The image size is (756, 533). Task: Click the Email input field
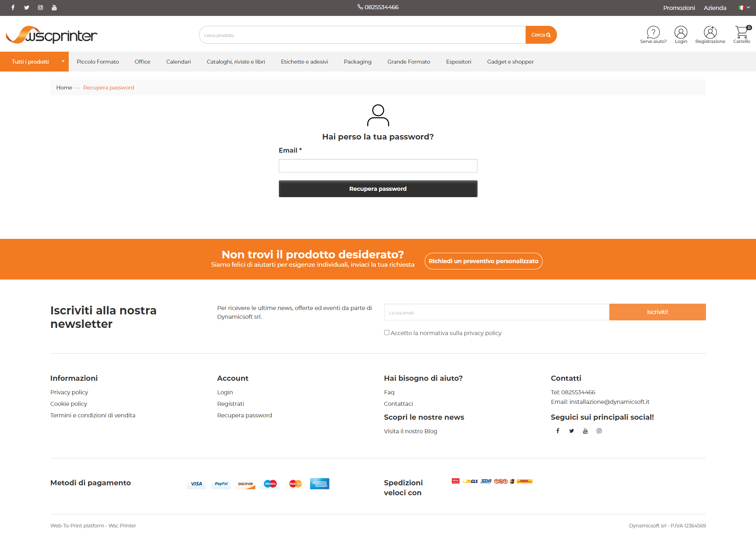click(378, 166)
